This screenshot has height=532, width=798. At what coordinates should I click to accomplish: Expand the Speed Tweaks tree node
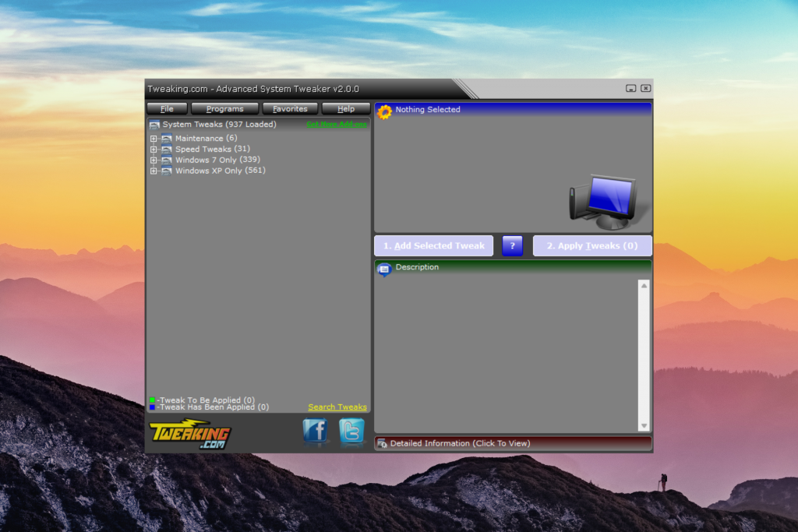154,150
